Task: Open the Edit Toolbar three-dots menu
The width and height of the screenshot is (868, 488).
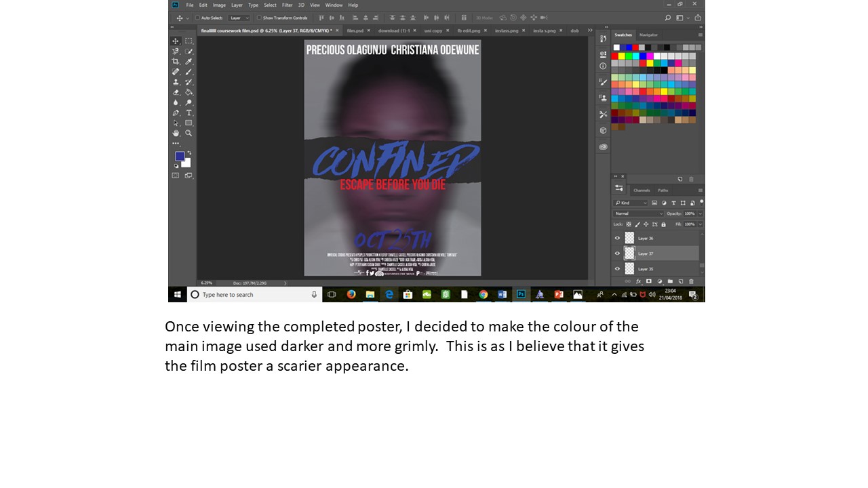Action: pos(176,143)
